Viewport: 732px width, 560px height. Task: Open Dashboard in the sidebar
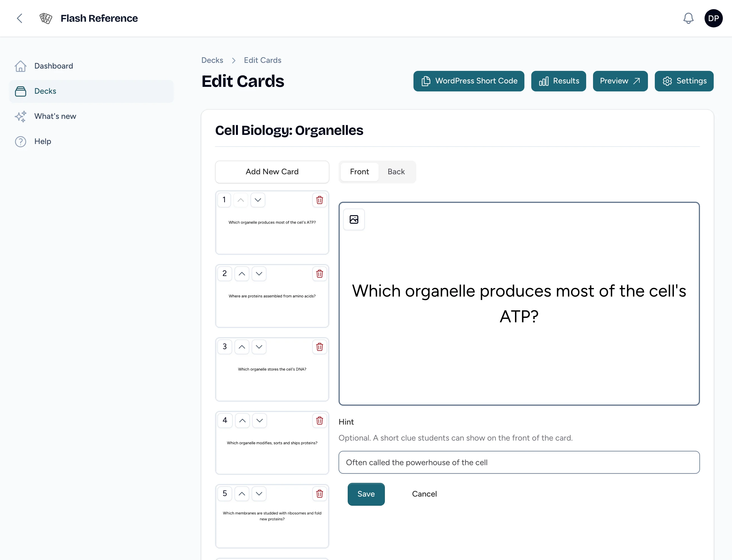coord(91,66)
